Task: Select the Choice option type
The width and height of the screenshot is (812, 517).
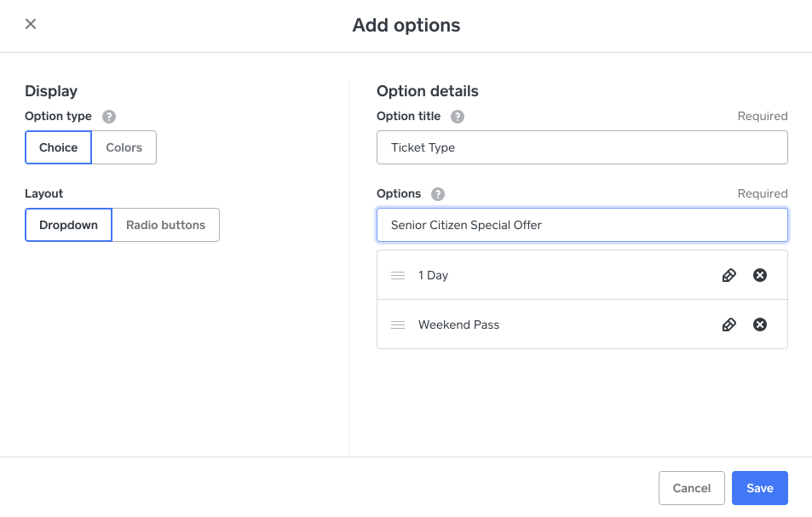Action: [x=58, y=147]
